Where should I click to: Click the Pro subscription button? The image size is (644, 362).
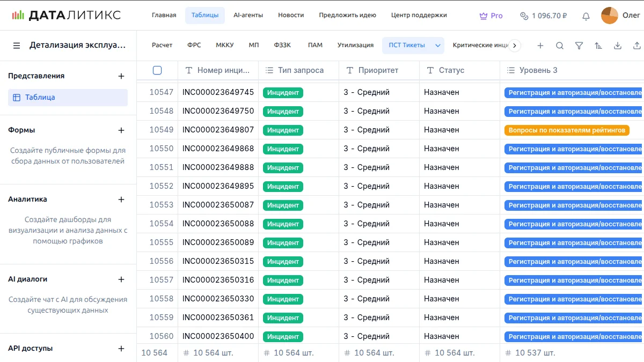[x=491, y=16]
